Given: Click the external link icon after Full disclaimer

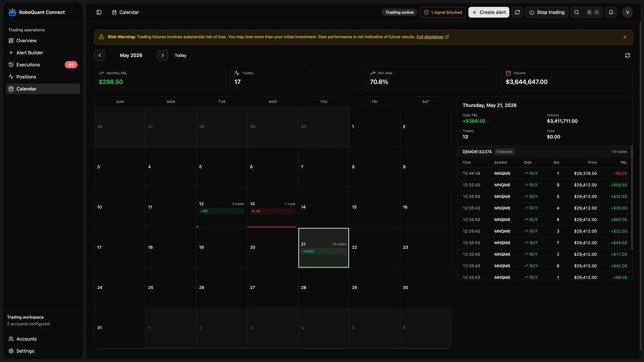Looking at the screenshot, I should (447, 37).
